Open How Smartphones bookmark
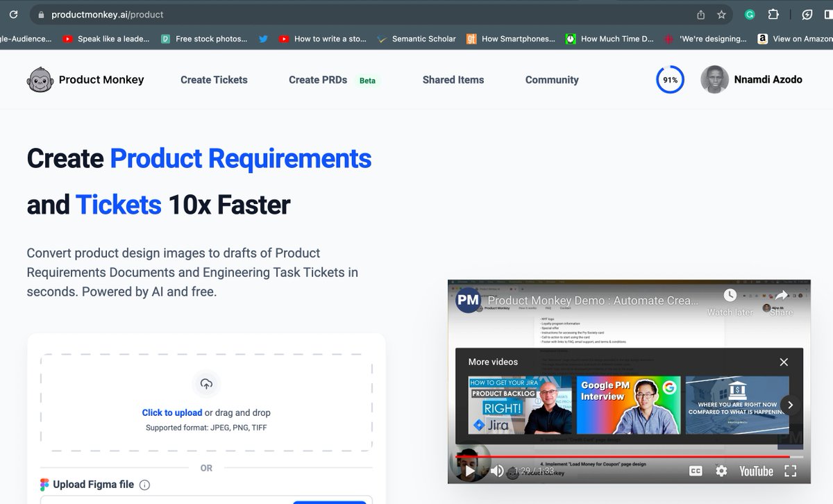This screenshot has width=833, height=504. point(511,39)
